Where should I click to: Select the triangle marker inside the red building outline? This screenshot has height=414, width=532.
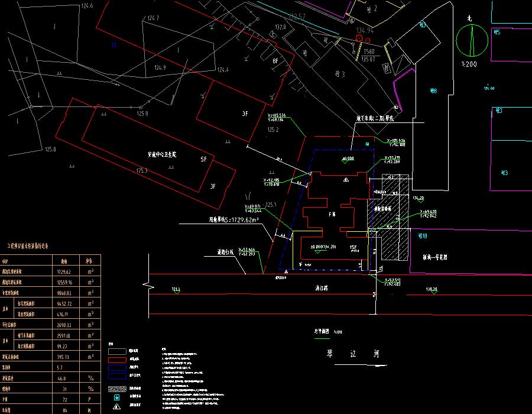pyautogui.click(x=346, y=180)
